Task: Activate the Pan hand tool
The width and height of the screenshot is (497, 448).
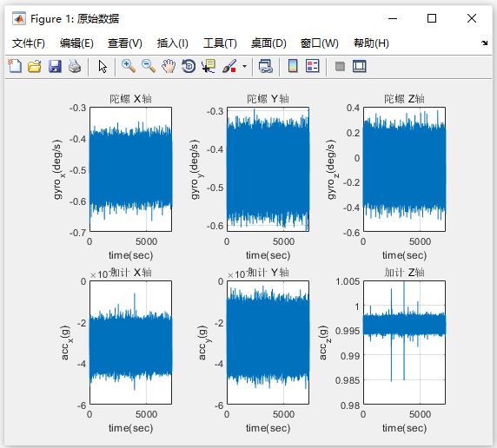Action: (169, 67)
